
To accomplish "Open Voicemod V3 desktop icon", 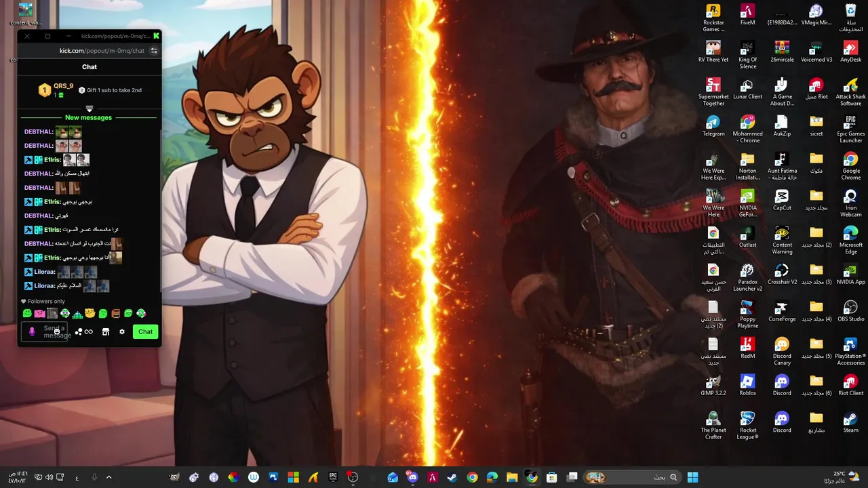I will coord(816,52).
